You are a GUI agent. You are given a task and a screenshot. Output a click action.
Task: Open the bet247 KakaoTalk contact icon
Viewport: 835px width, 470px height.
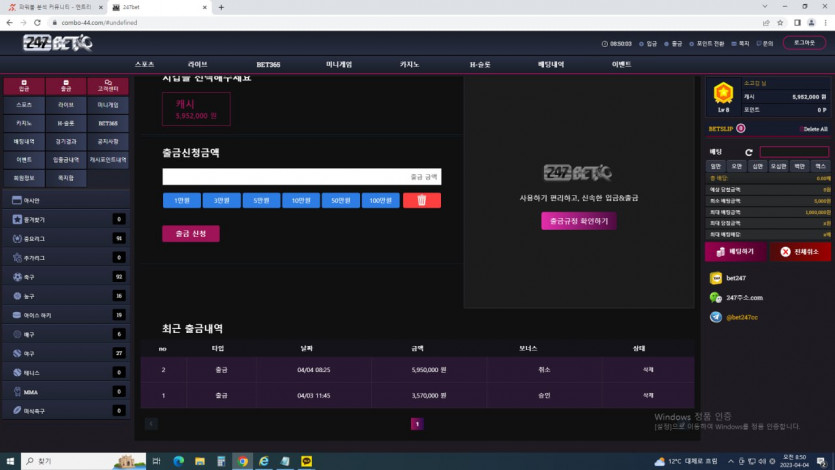pos(715,278)
